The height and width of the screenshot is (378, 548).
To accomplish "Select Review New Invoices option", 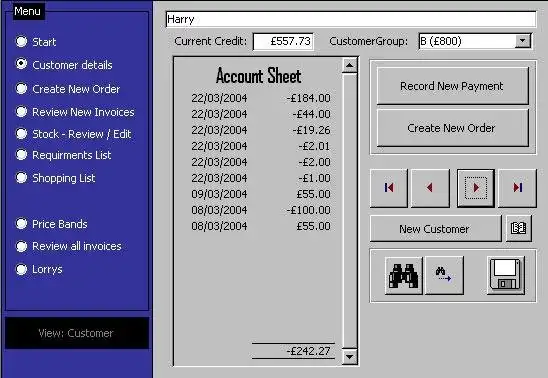I will pos(75,112).
